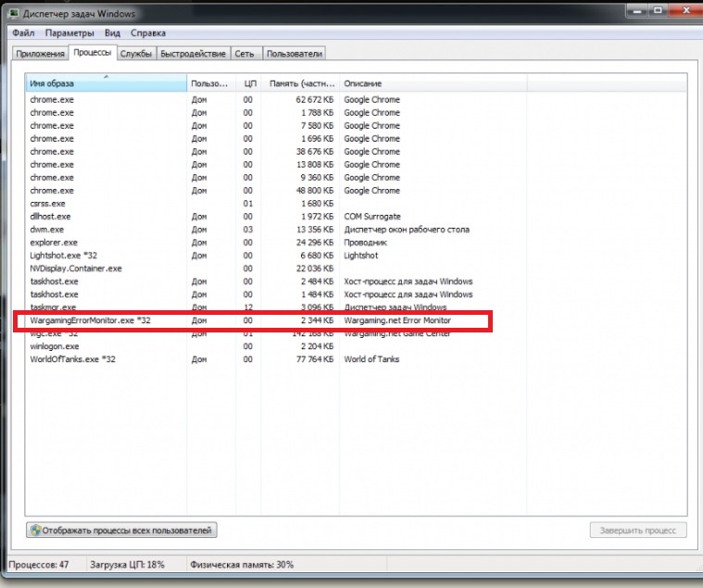Click the Task Manager title bar icon
This screenshot has height=588, width=703.
point(14,14)
